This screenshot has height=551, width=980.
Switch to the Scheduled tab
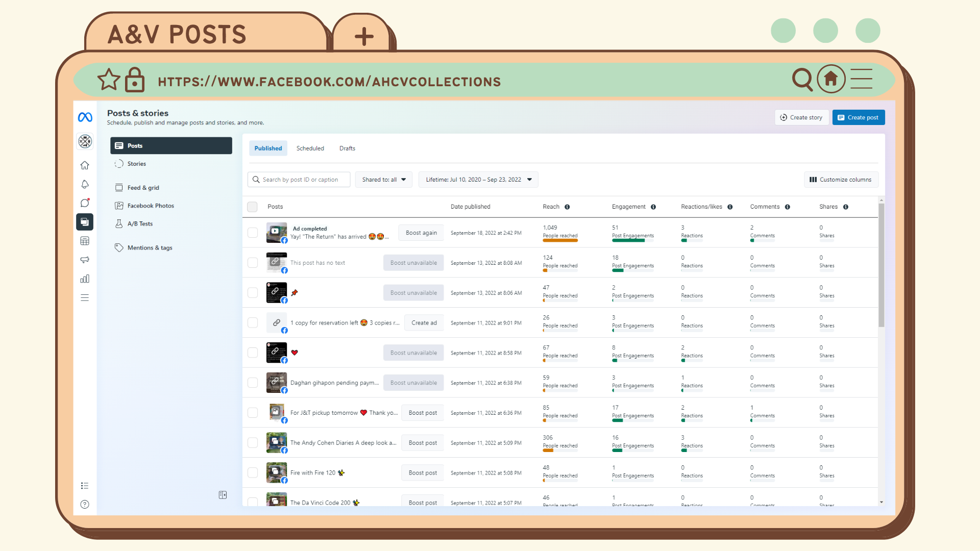tap(310, 148)
